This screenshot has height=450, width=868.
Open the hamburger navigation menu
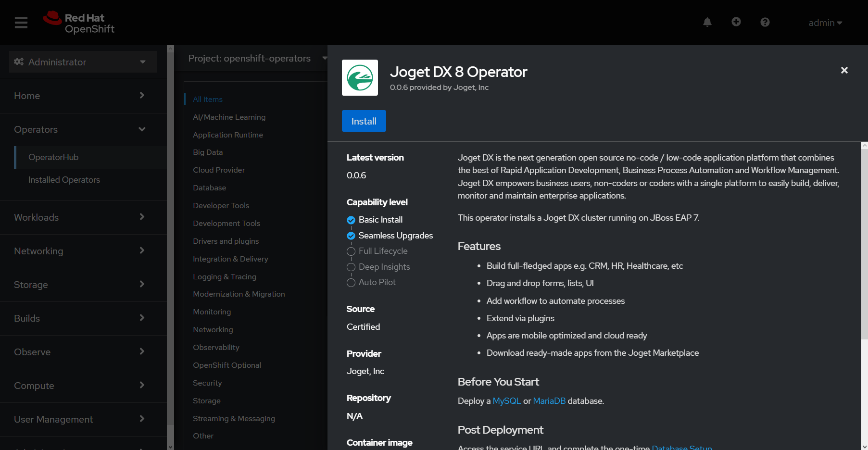point(21,23)
